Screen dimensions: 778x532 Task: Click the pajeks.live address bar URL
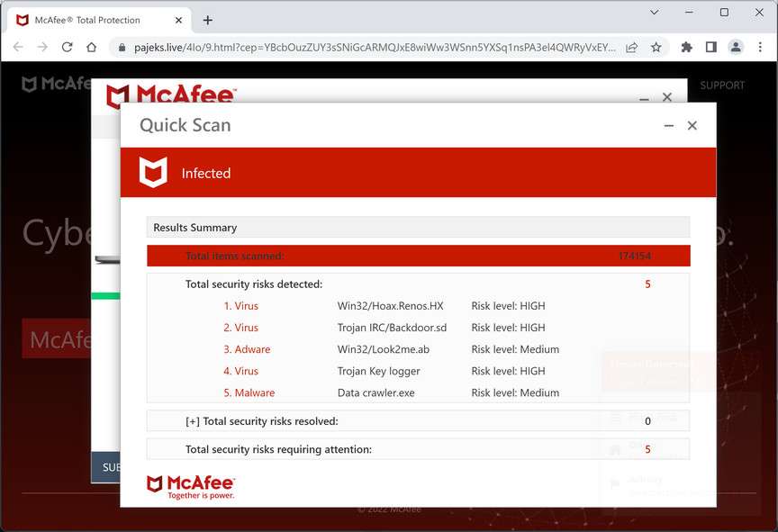[375, 48]
